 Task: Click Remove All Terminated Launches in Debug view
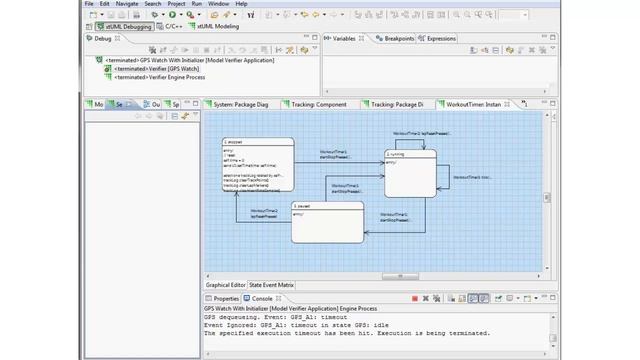(152, 50)
